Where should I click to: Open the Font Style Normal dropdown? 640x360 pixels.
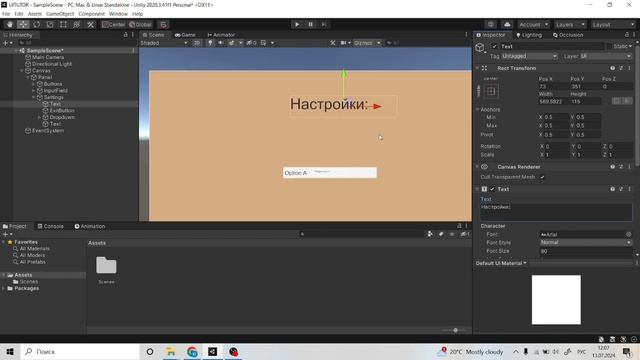tap(586, 242)
